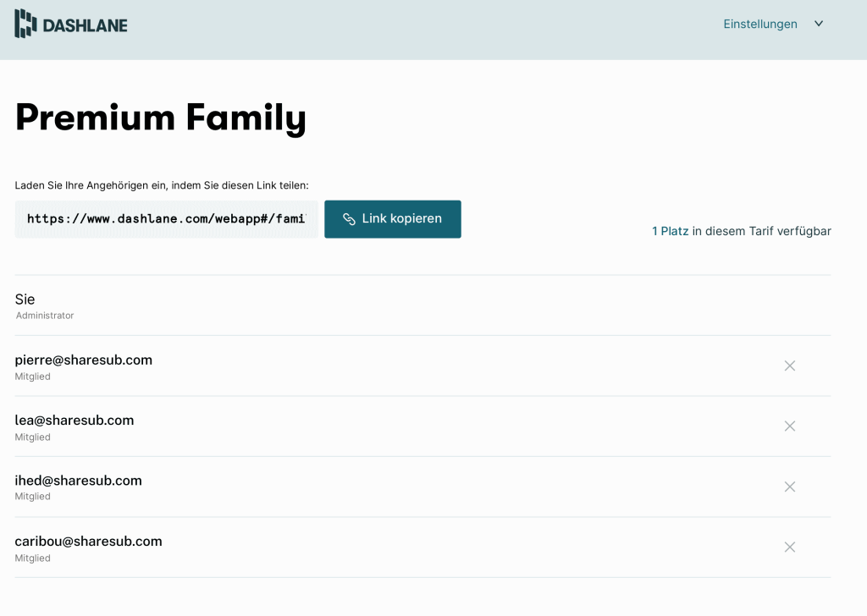Click the Premium Family heading
Image resolution: width=867 pixels, height=616 pixels.
[160, 118]
